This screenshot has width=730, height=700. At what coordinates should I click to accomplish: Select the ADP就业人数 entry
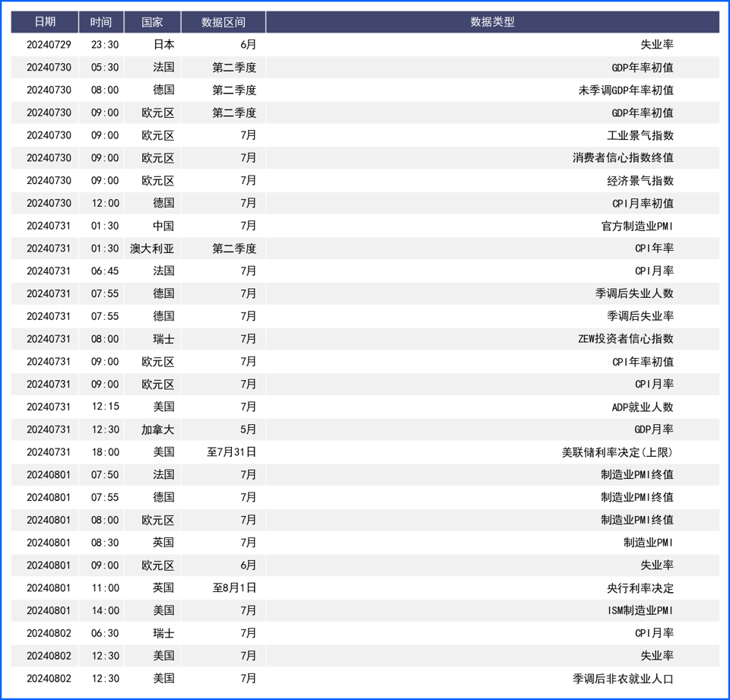(643, 407)
